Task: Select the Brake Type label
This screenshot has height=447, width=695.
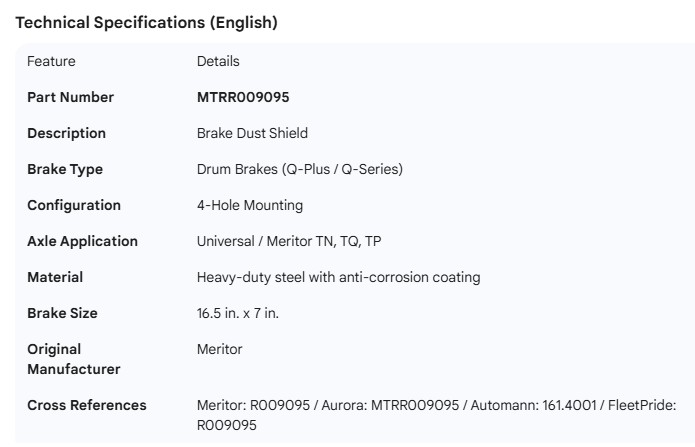Action: point(65,169)
